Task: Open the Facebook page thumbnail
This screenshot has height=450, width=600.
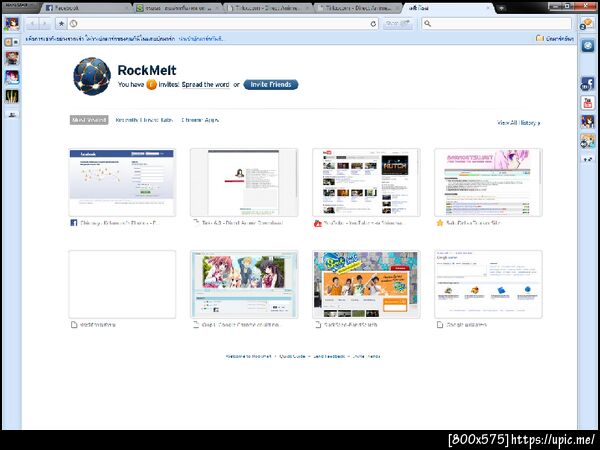Action: (122, 183)
